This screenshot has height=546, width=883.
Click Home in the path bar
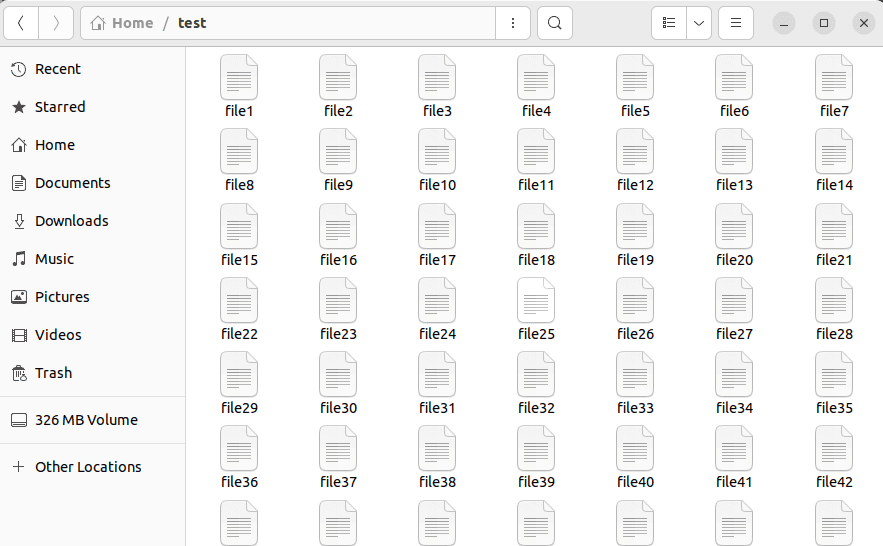(x=122, y=23)
